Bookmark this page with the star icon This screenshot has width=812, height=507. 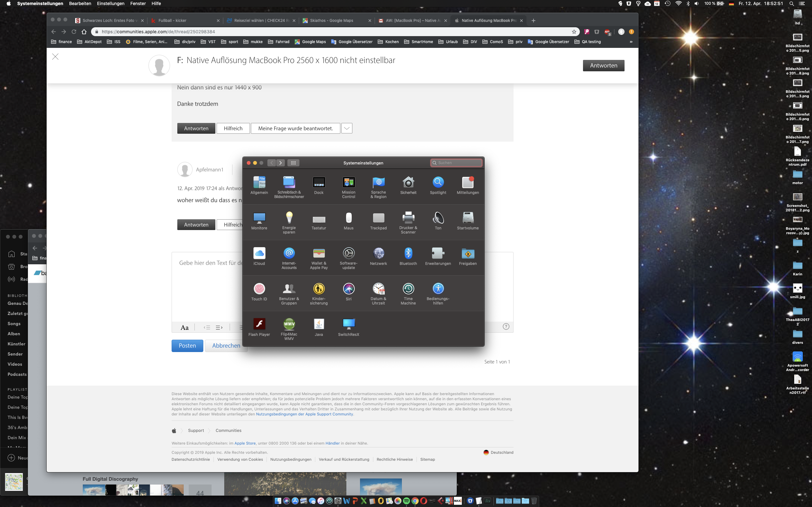(x=574, y=32)
